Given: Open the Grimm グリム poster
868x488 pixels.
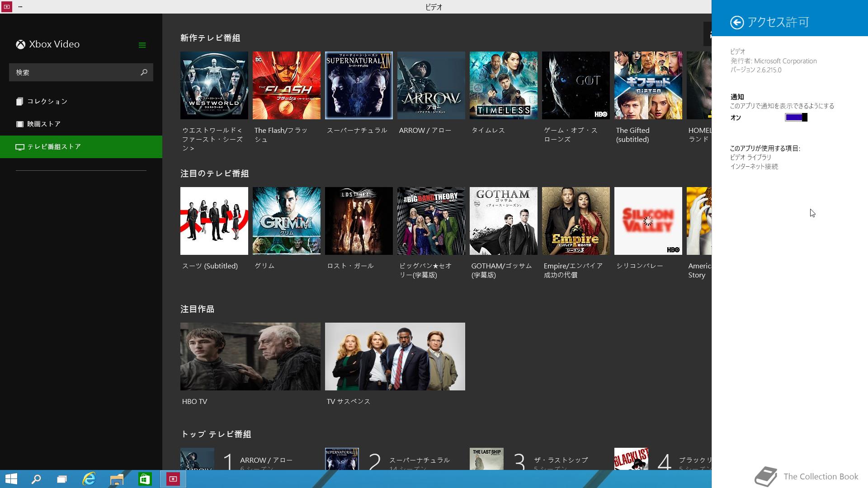Looking at the screenshot, I should [287, 221].
